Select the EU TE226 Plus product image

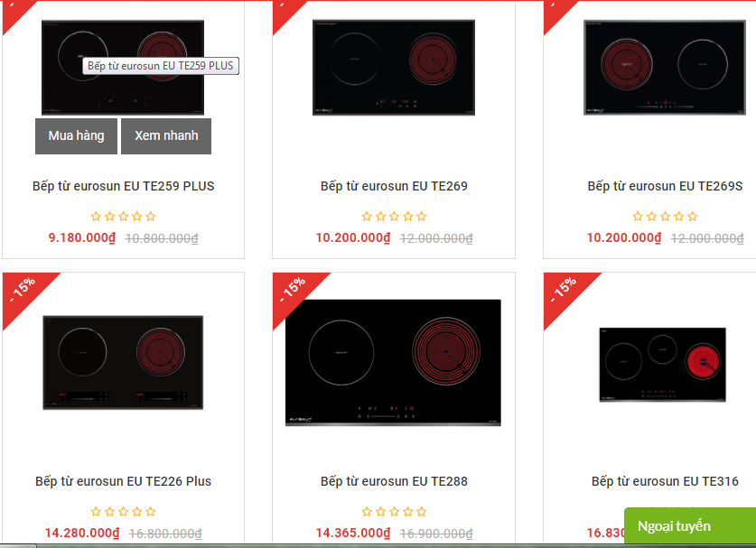pos(123,362)
